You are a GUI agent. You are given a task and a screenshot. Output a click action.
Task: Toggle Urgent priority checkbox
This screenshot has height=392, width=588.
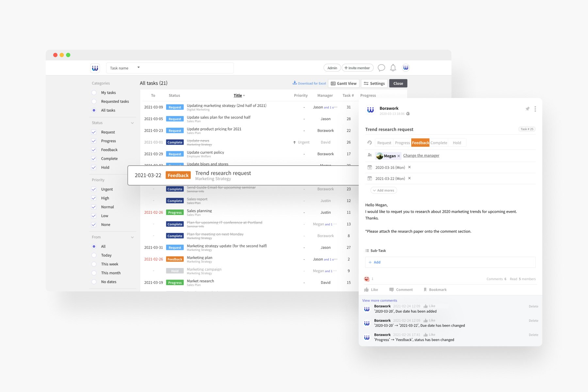pos(94,189)
